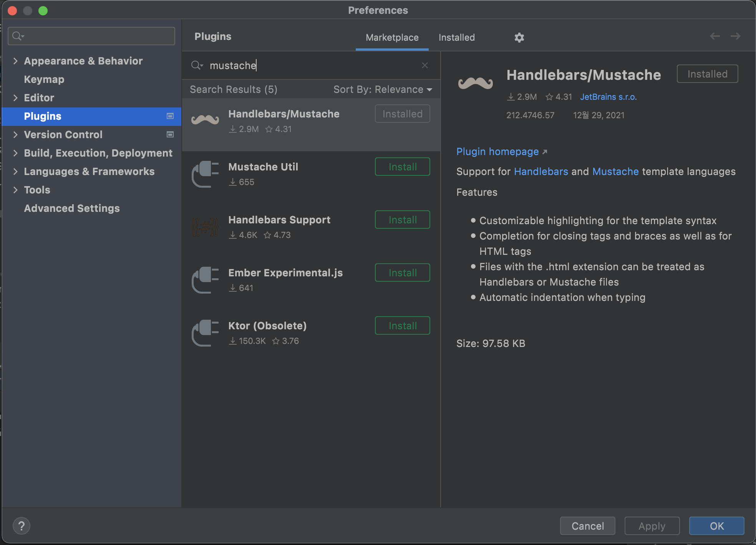
Task: Open plugin search options magnifier icon
Action: 197,65
